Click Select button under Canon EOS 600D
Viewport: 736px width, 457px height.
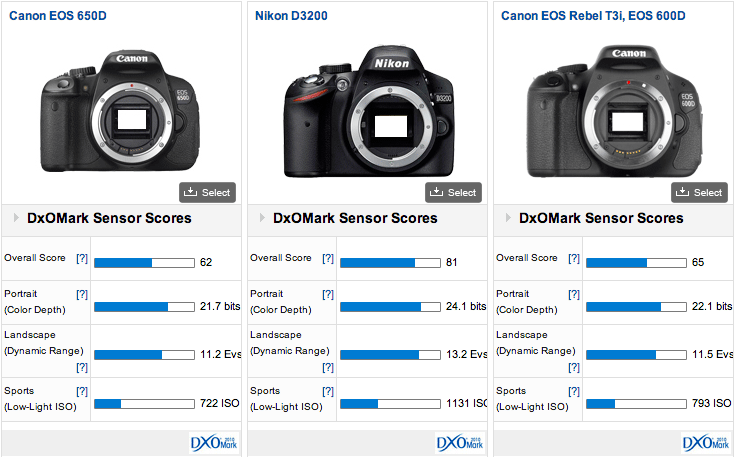[699, 192]
